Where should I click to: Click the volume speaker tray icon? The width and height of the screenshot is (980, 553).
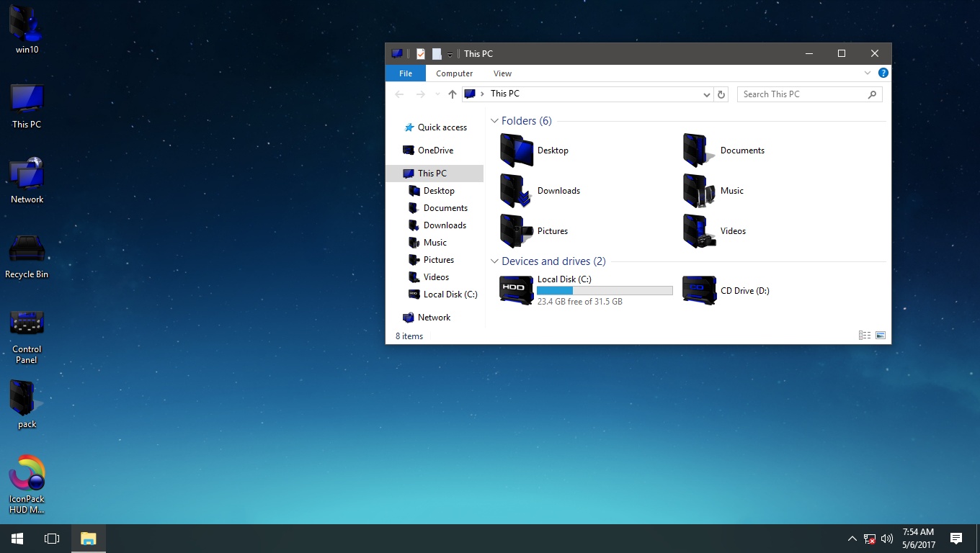[x=887, y=539]
